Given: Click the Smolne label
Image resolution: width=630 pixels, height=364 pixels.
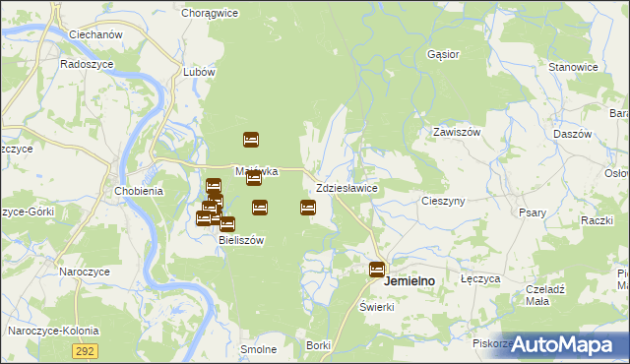Looking at the screenshot, I should [x=259, y=349].
